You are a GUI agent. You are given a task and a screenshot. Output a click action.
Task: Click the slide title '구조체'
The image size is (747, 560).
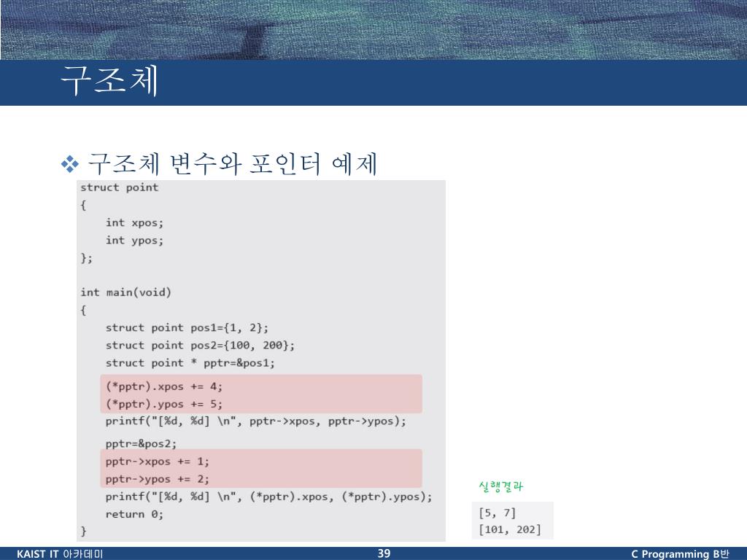tap(109, 80)
